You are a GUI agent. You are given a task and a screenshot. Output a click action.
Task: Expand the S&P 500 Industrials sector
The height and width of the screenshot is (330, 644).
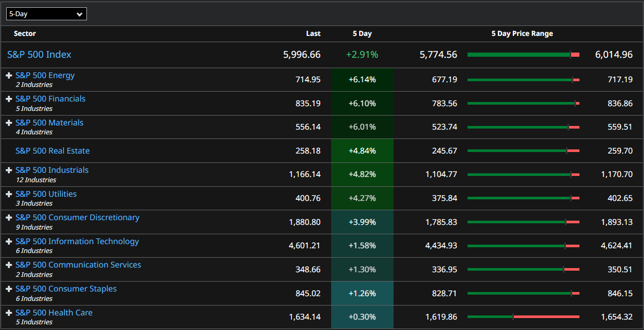(9, 170)
